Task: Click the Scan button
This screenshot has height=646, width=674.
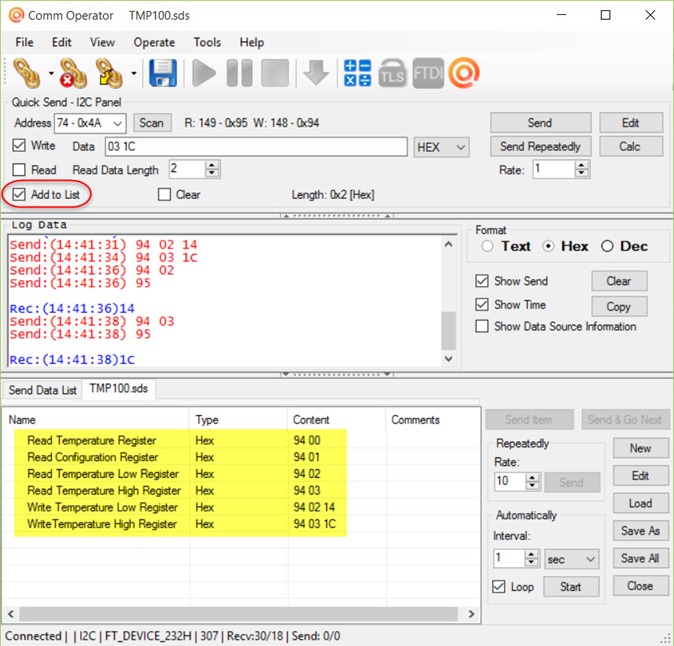Action: [152, 123]
